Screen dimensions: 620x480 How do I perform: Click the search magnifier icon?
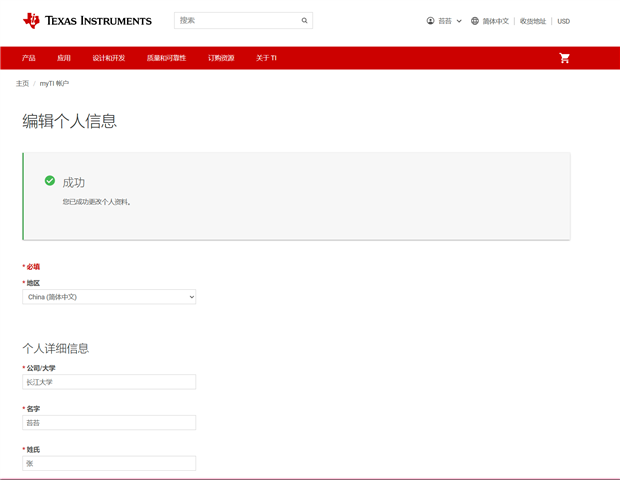coord(304,21)
